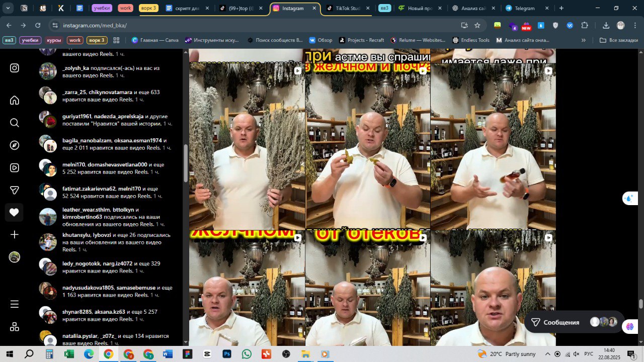The height and width of the screenshot is (362, 644).
Task: Open the More hamburger menu in the sidebar
Action: [15, 304]
